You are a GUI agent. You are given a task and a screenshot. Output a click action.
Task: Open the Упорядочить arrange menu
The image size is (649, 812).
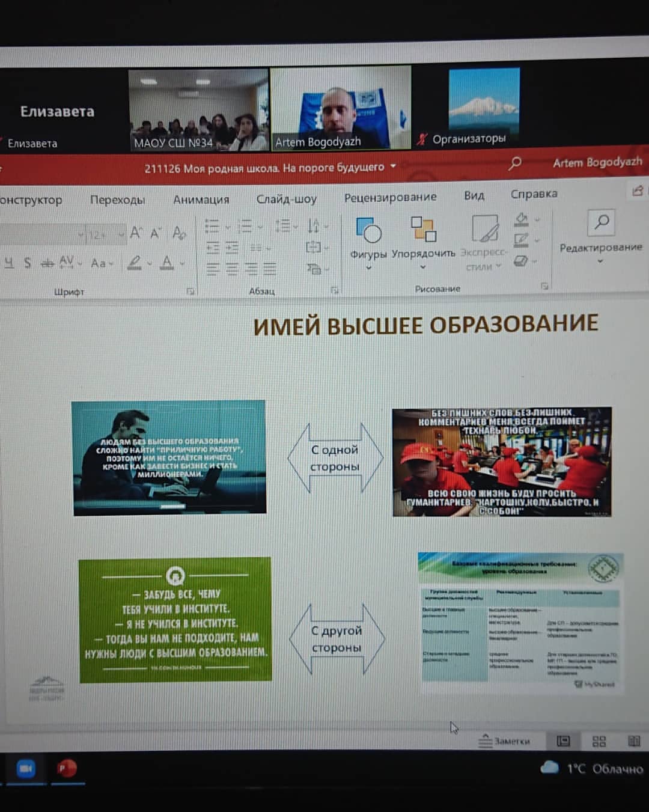pos(424,242)
